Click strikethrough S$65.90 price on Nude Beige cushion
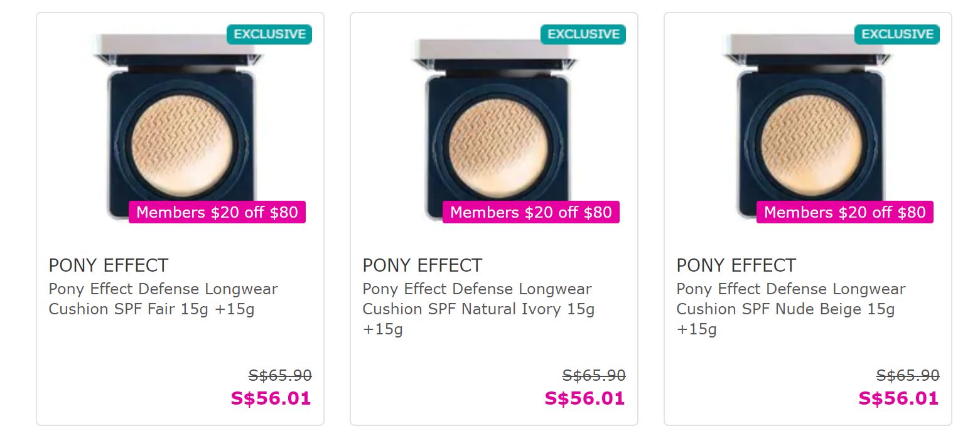 908,376
